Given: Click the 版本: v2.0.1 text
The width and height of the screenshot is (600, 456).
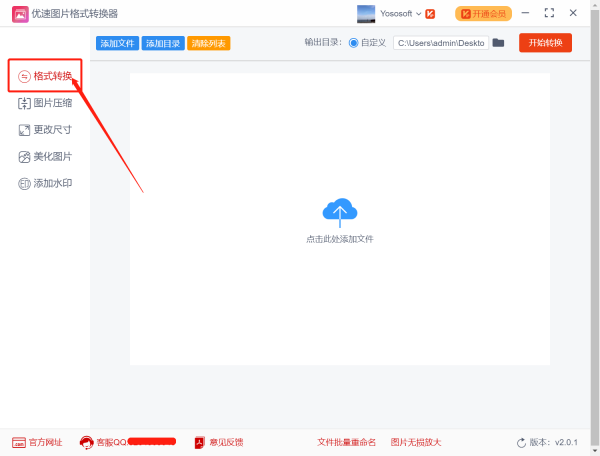Looking at the screenshot, I should point(554,443).
